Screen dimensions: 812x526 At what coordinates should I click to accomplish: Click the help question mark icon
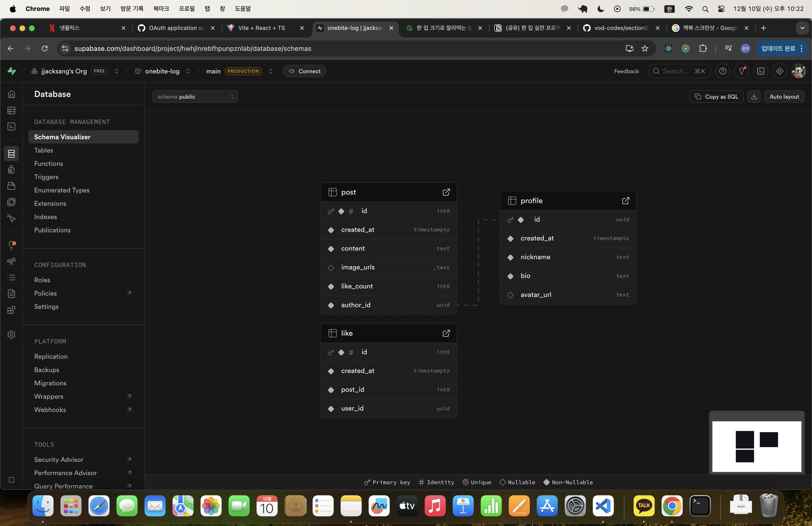coord(723,71)
